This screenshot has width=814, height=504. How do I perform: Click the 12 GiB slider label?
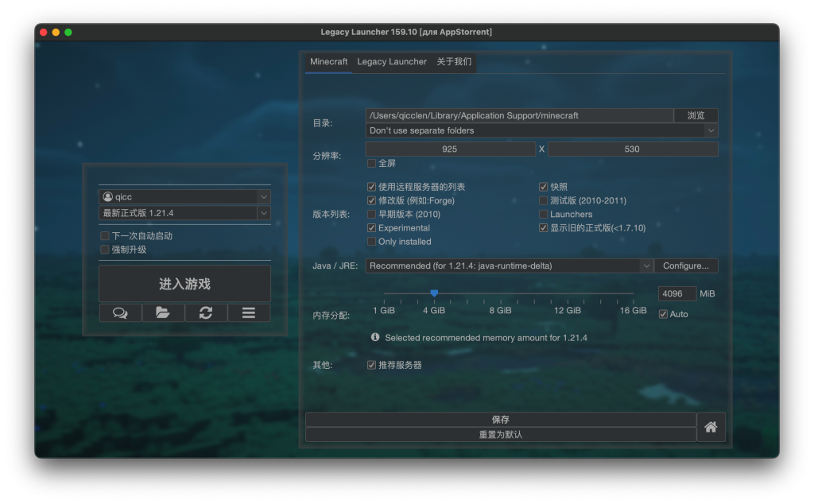(x=568, y=310)
